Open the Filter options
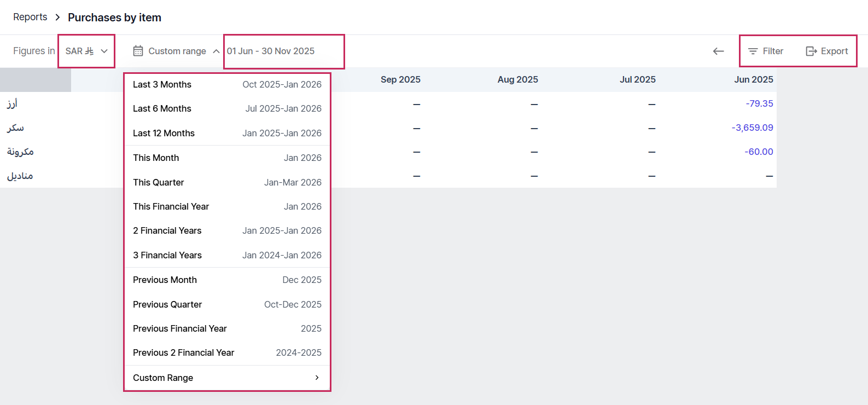The image size is (868, 405). [766, 51]
